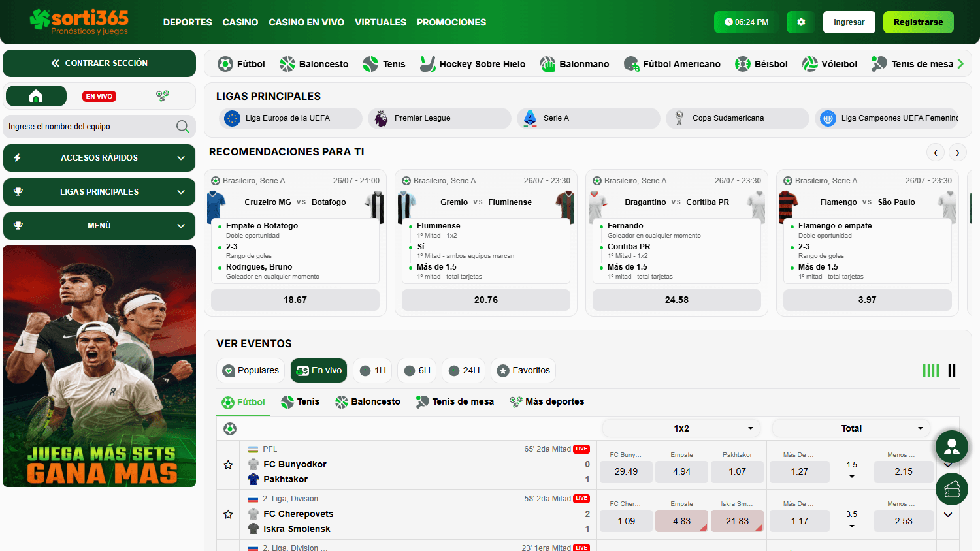This screenshot has height=551, width=980.
Task: Switch to EN VIVO in the sidebar
Action: [99, 96]
